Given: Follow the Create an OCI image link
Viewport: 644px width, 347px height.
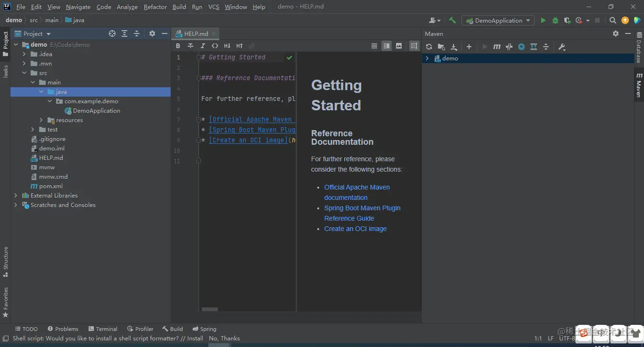Looking at the screenshot, I should pyautogui.click(x=355, y=229).
